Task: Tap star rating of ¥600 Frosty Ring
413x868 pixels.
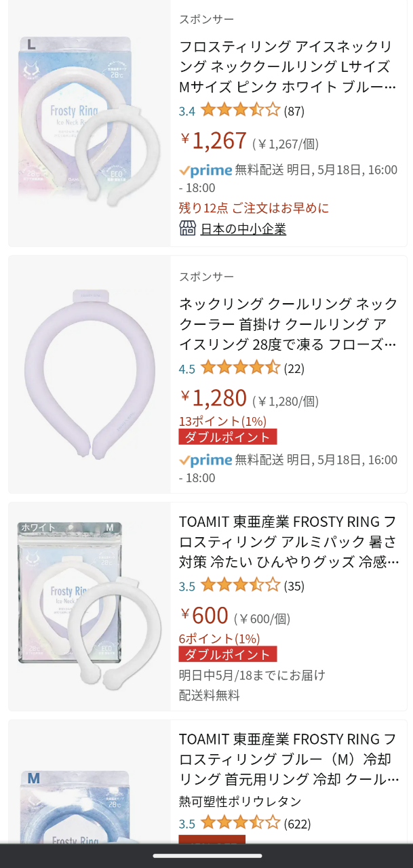Action: [240, 586]
